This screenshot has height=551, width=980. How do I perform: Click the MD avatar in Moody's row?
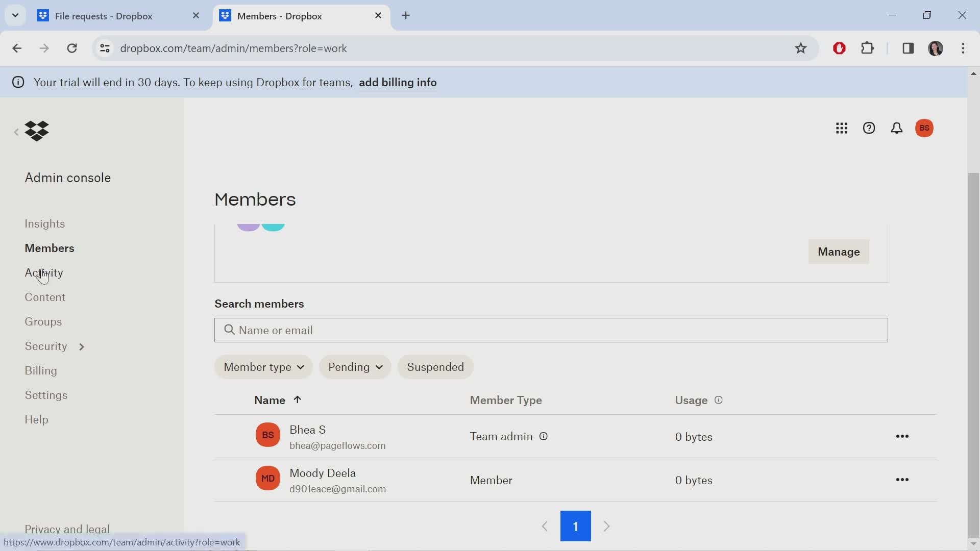(x=268, y=479)
